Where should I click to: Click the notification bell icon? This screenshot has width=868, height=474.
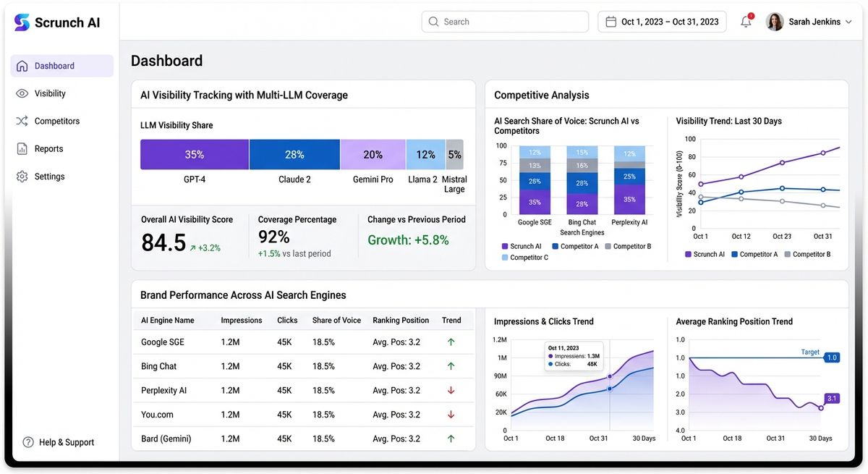(x=745, y=22)
